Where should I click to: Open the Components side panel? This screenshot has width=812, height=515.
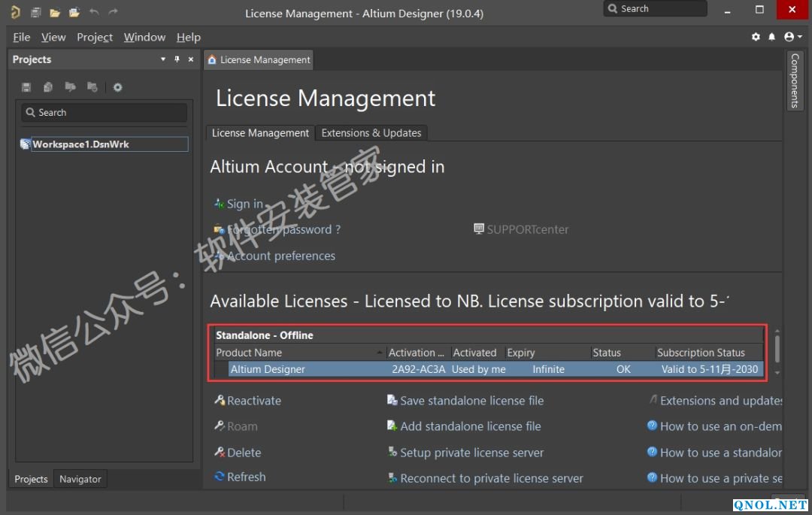coord(795,80)
